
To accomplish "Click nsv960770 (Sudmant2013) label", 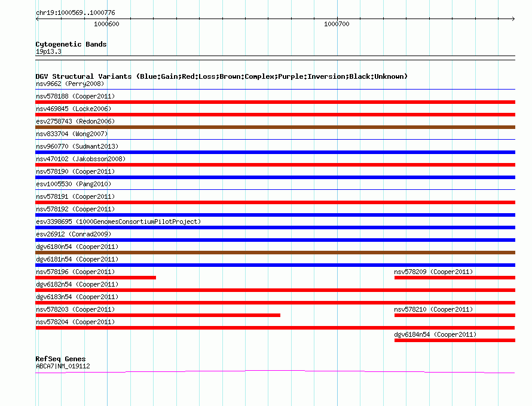I will point(77,146).
